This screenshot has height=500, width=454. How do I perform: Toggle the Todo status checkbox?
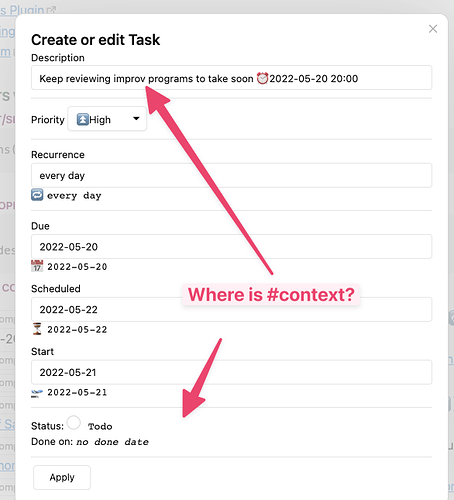74,423
